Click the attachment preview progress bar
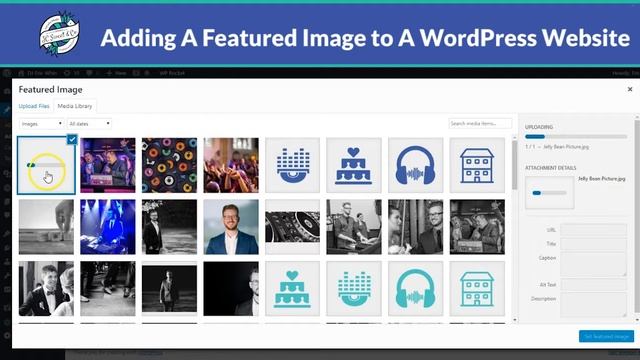640x360 pixels. point(549,193)
